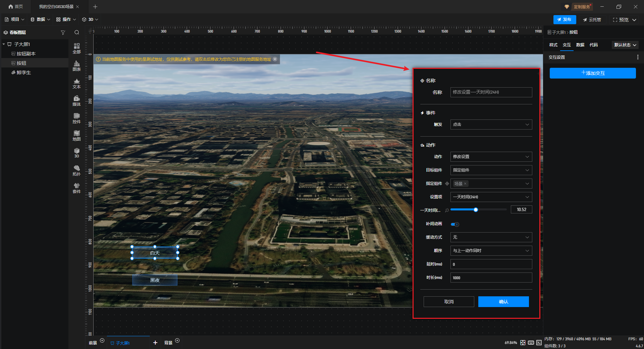Click the search magnifier icon
Viewport: 644px width, 349px height.
[x=77, y=33]
